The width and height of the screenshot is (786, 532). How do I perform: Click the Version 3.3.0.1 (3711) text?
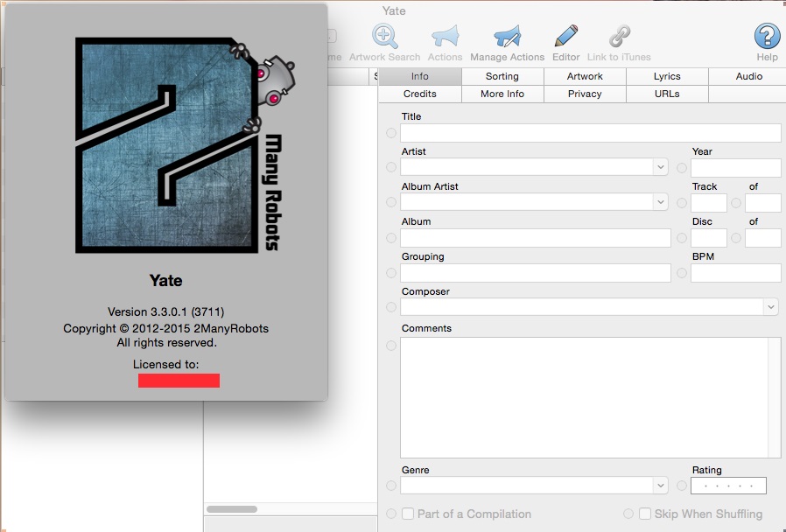pos(166,311)
